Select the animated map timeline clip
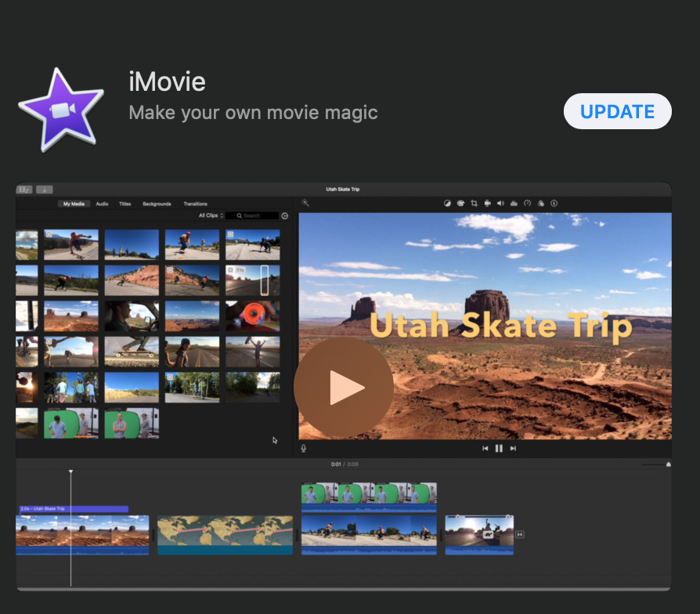 (x=225, y=535)
